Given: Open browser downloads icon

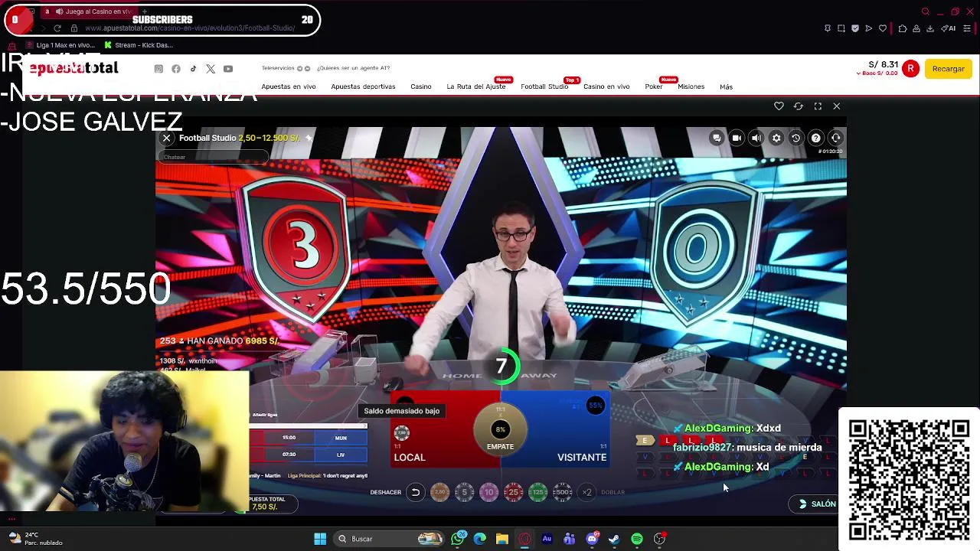Looking at the screenshot, I should pyautogui.click(x=930, y=28).
